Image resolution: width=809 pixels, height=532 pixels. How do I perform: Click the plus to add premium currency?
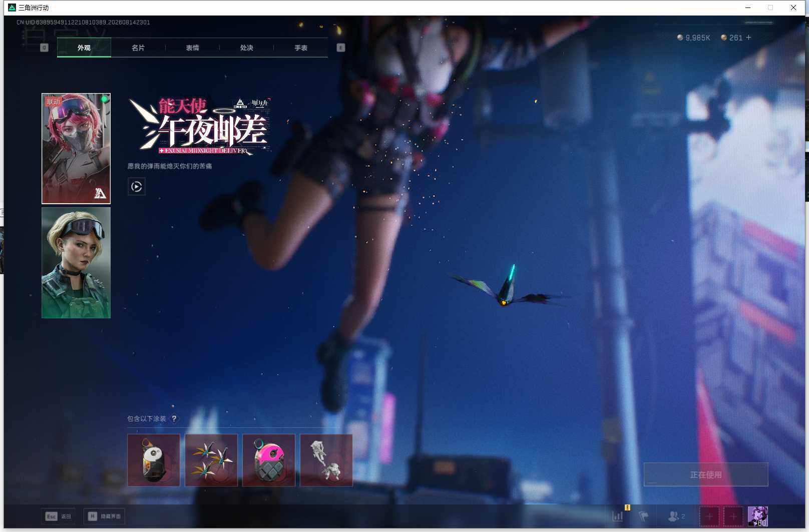point(749,38)
